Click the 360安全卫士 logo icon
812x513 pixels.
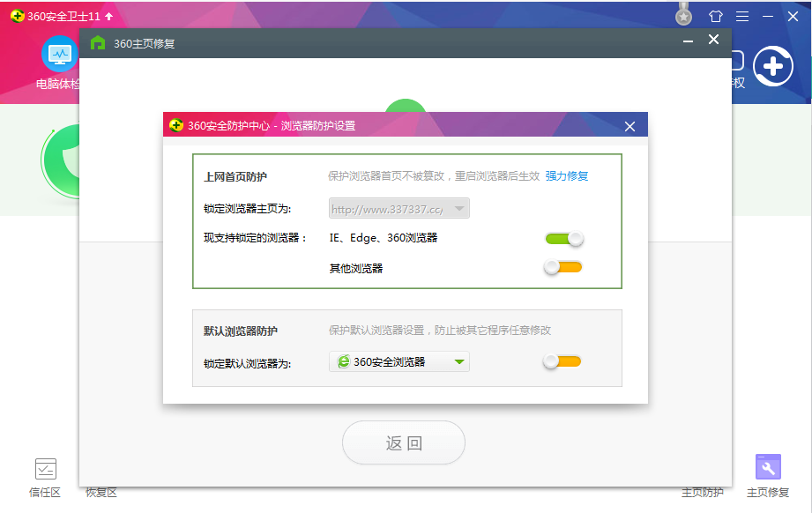(17, 16)
